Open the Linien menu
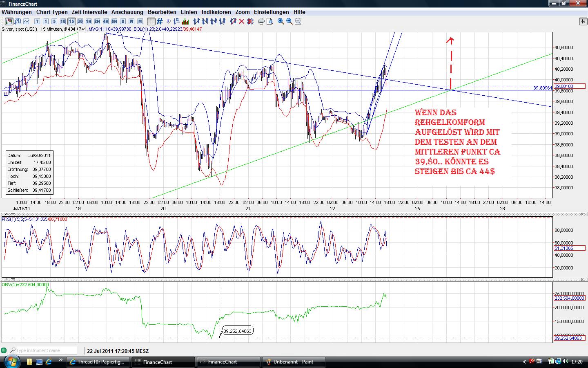Viewport: 588px width, 368px height. (189, 12)
